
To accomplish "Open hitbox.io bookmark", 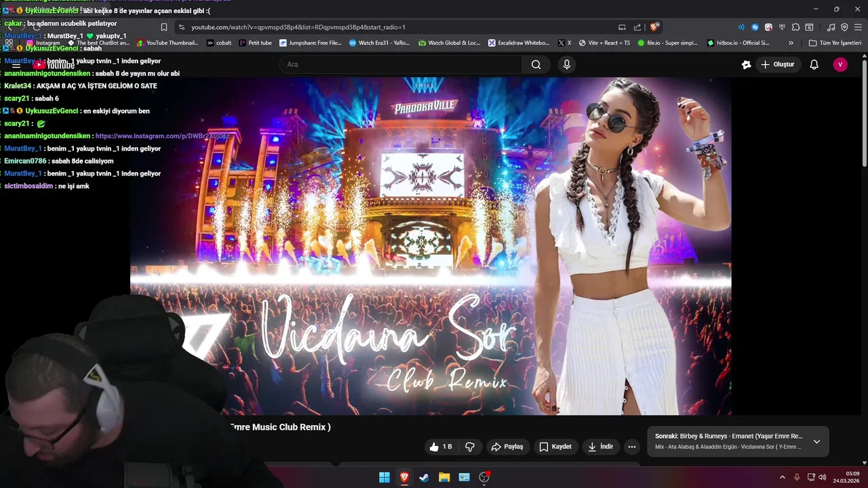I will pos(738,43).
